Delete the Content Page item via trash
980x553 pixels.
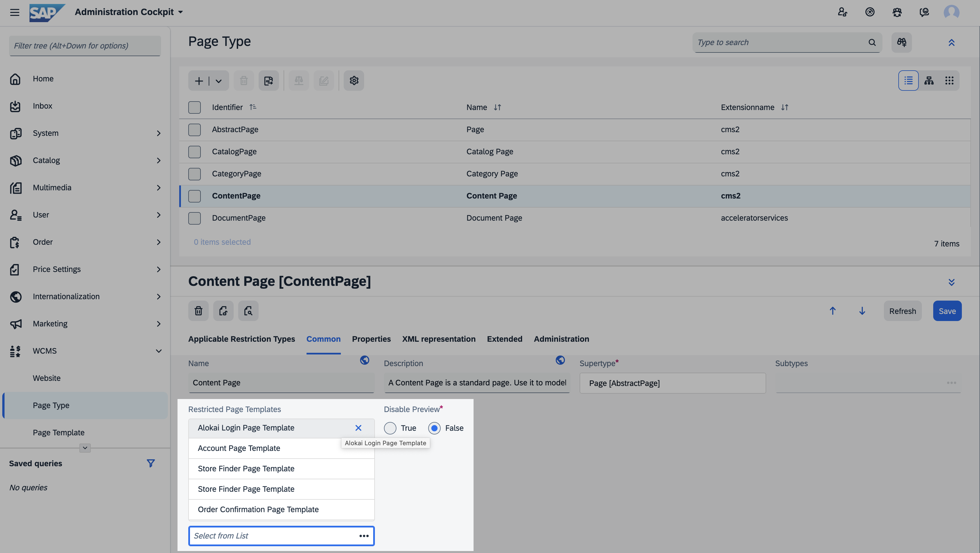198,311
